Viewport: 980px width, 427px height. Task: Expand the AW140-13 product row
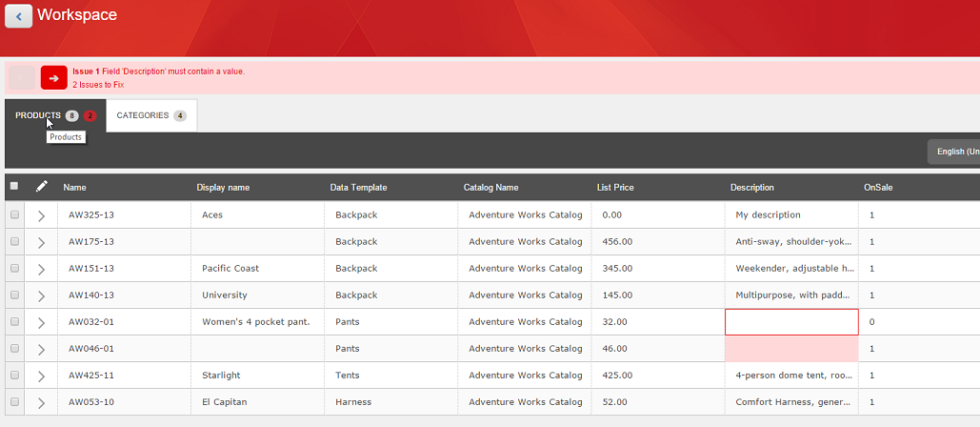coord(41,295)
